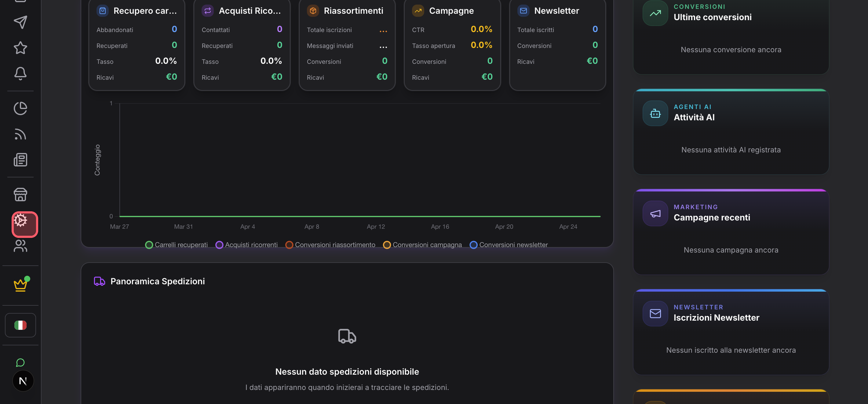Click the megaphone icon beside Campagne recenti
This screenshot has height=404, width=868.
point(655,213)
